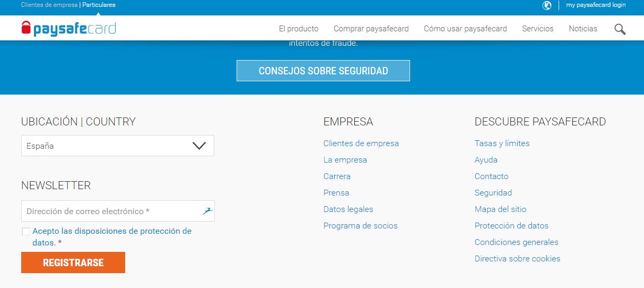Open Prensa link
Image resolution: width=644 pixels, height=288 pixels.
336,193
